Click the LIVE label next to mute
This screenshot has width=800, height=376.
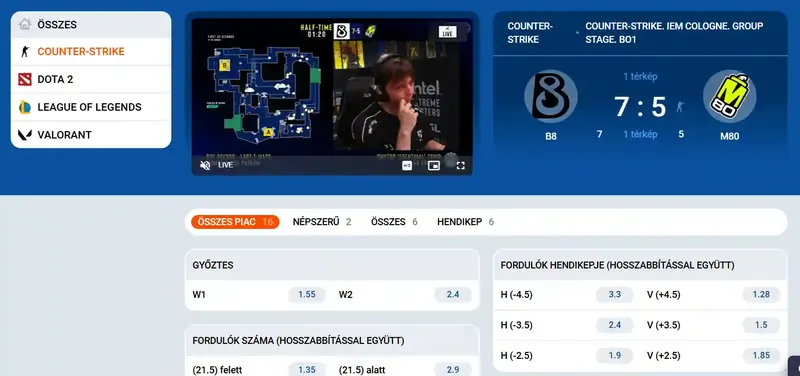coord(226,165)
